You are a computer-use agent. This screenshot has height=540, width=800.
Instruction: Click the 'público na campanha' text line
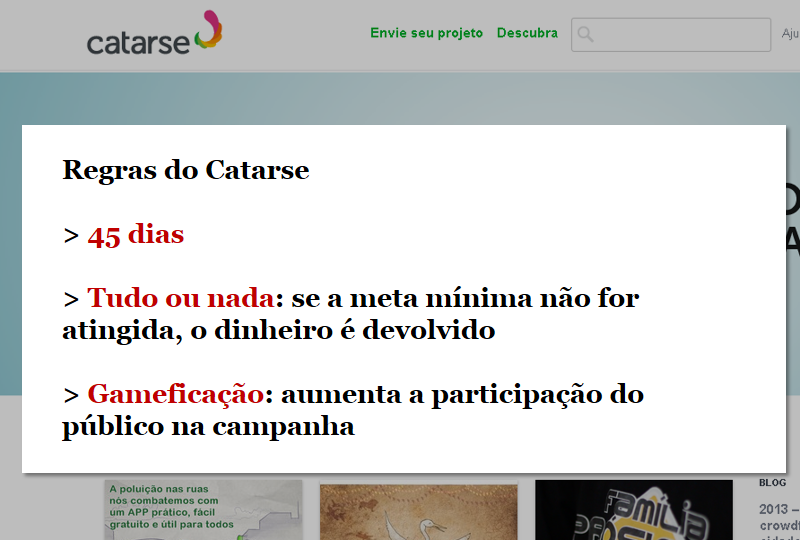[208, 426]
